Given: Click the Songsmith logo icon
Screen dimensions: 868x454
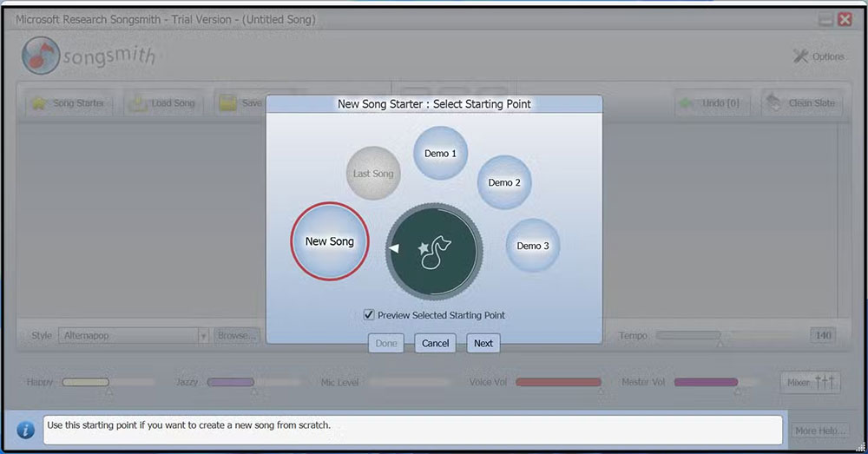Looking at the screenshot, I should tap(41, 56).
